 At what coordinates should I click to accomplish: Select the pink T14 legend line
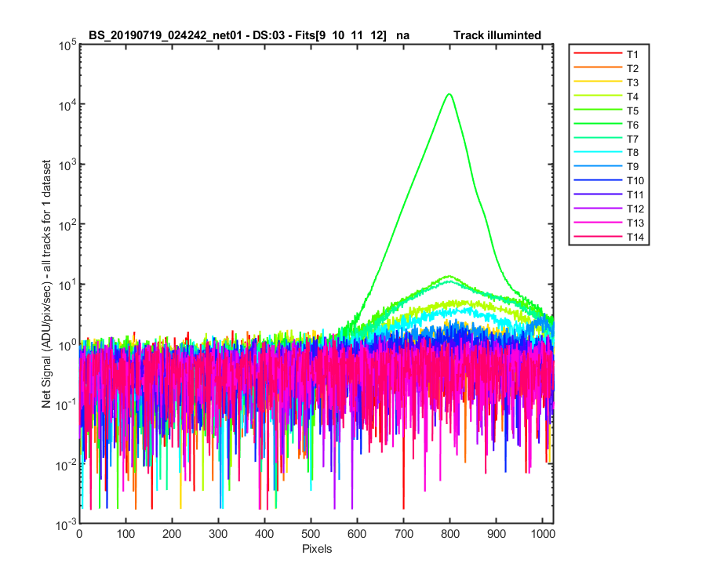click(598, 236)
